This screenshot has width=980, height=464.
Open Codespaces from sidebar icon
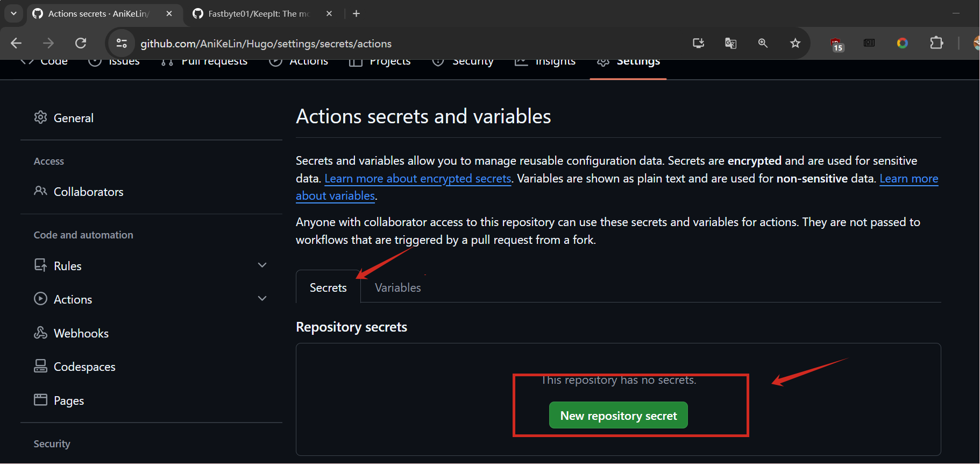click(x=40, y=366)
